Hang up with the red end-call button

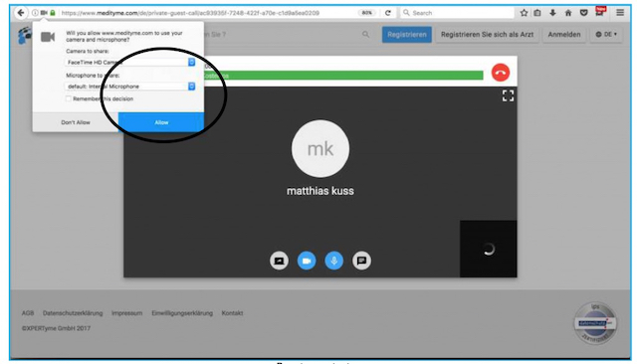click(x=501, y=73)
